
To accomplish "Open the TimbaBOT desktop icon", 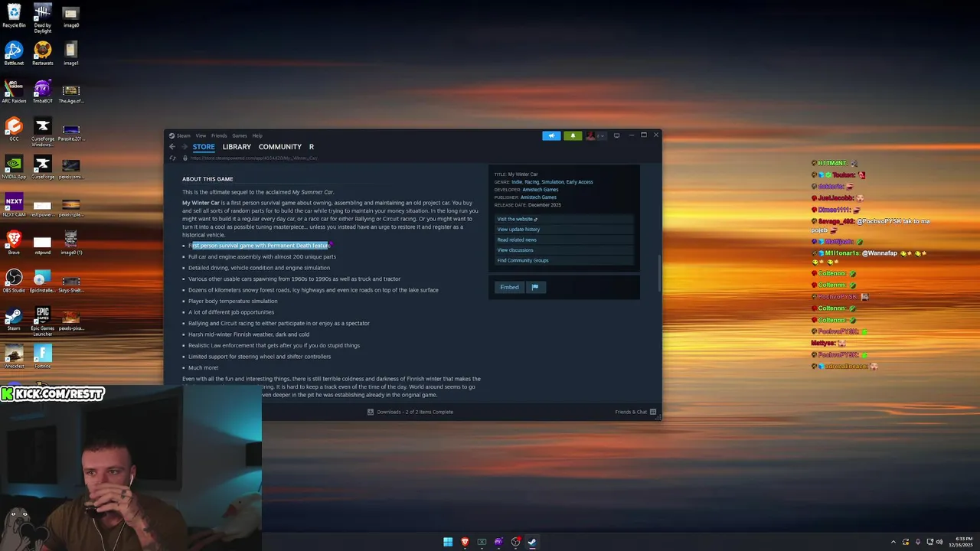I will coord(42,92).
